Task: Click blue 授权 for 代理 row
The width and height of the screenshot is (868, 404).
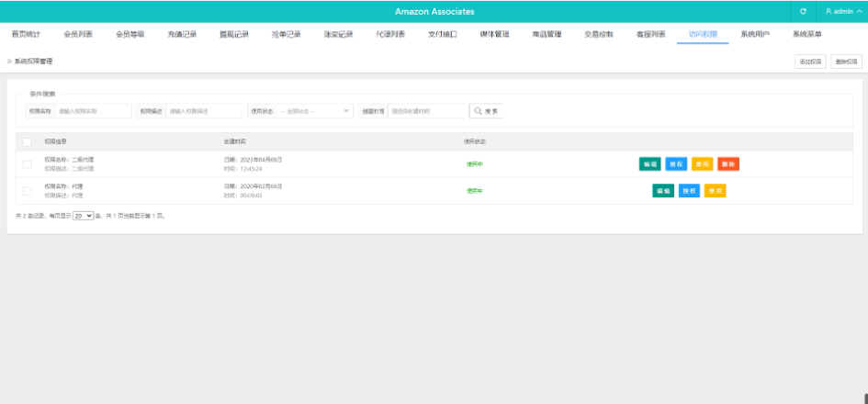Action: pos(689,191)
